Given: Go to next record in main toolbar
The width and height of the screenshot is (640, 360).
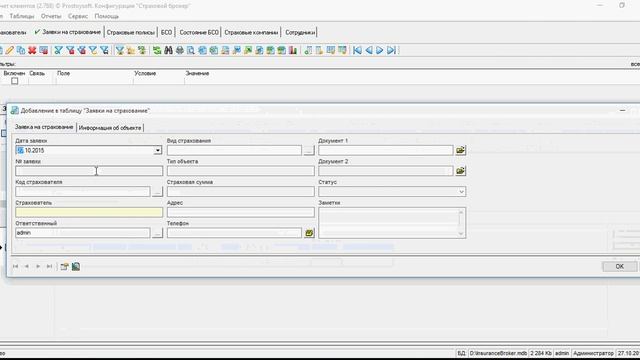Looking at the screenshot, I should click(380, 50).
